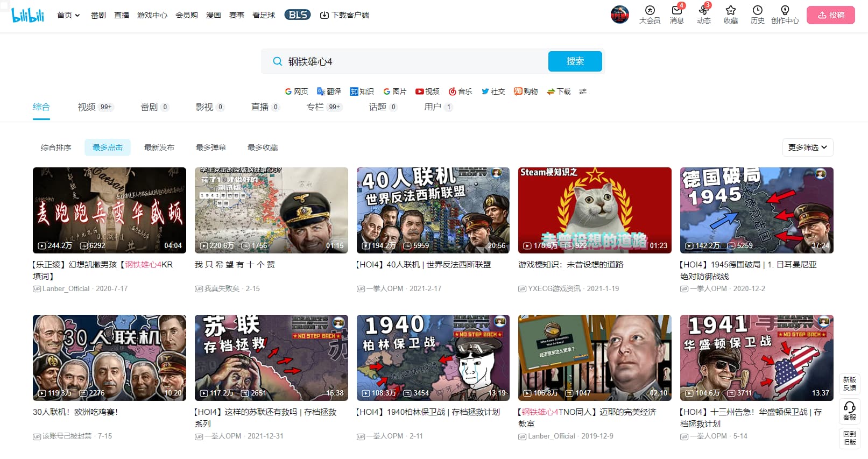The image size is (868, 459).
Task: Open the 30人联机 video thumbnail
Action: [x=109, y=358]
